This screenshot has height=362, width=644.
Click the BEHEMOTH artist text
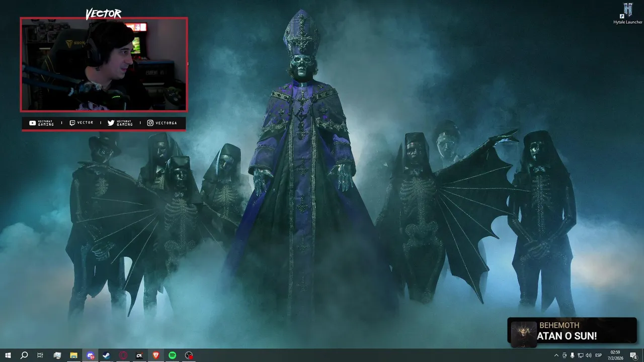coord(559,326)
